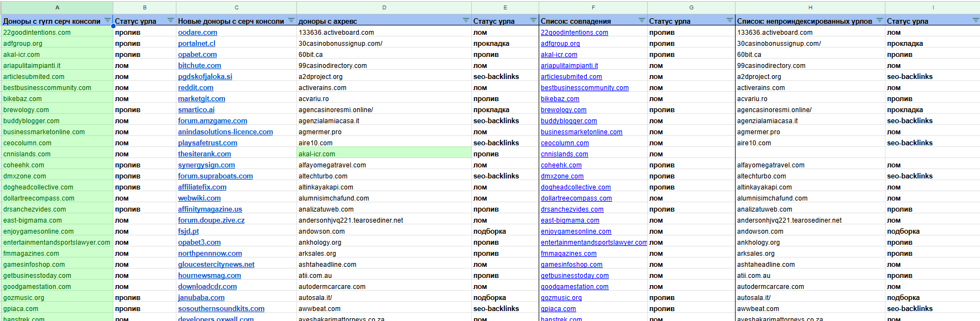Select alfayomegatravel.com cell in column D
This screenshot has width=980, height=321.
click(332, 165)
